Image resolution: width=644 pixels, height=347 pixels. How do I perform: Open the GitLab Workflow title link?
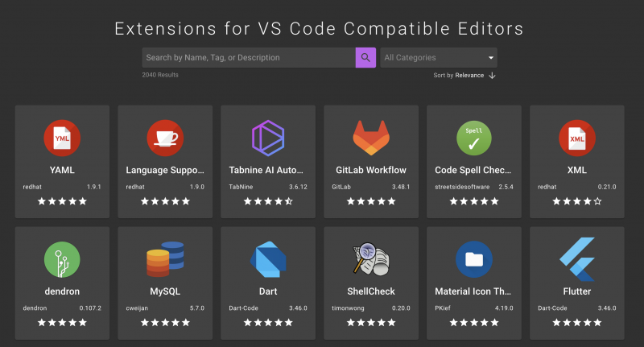[x=371, y=170]
